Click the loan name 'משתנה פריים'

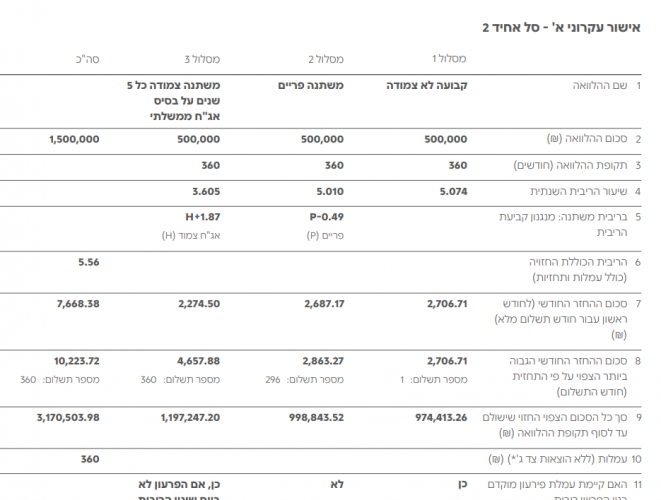pos(310,86)
